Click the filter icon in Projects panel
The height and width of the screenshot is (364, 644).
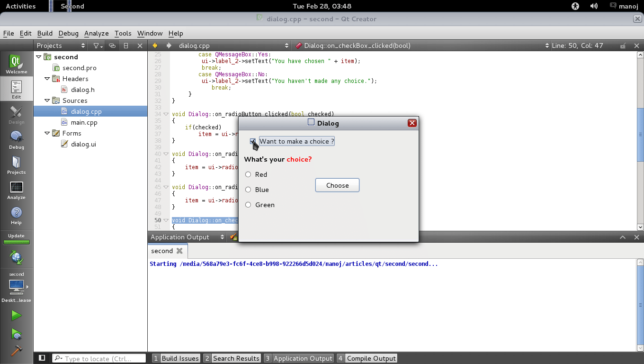click(97, 46)
